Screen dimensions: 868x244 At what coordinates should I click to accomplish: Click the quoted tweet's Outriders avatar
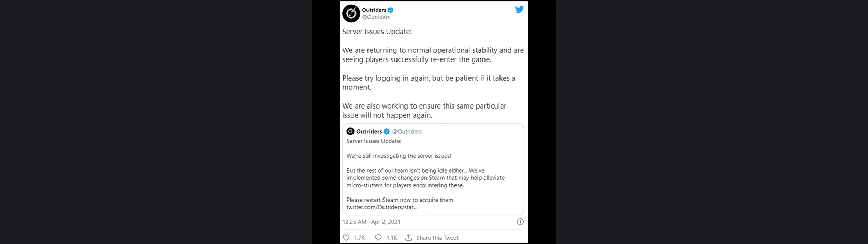350,131
